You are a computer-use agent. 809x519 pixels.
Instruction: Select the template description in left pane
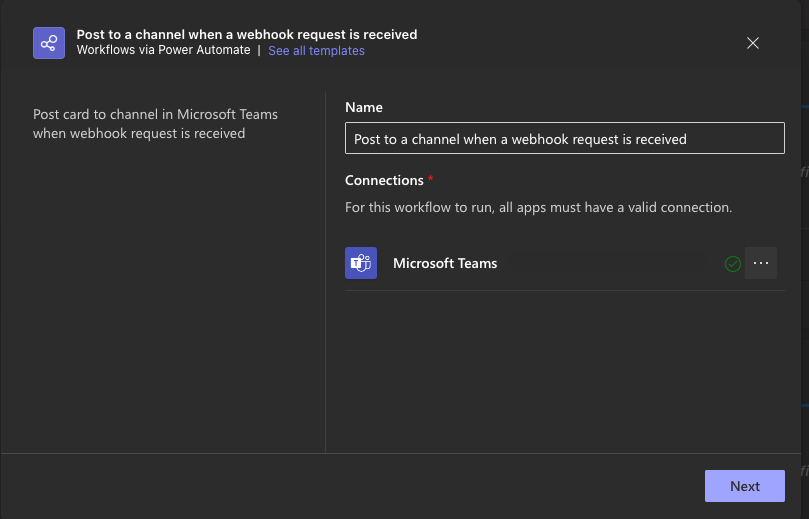pyautogui.click(x=155, y=123)
